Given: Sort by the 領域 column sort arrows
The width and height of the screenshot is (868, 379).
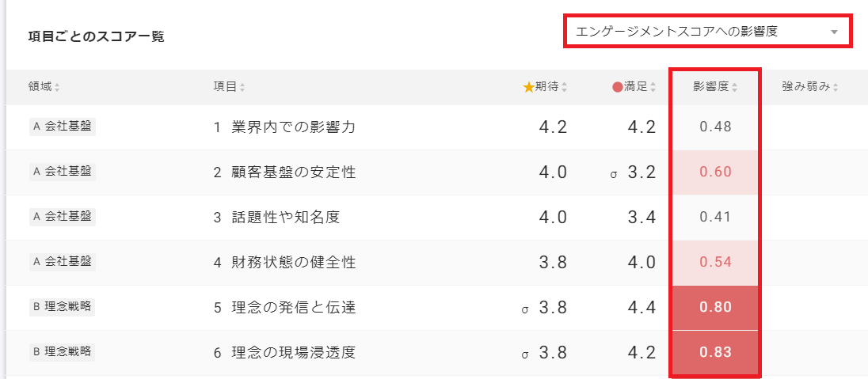Looking at the screenshot, I should 57,87.
